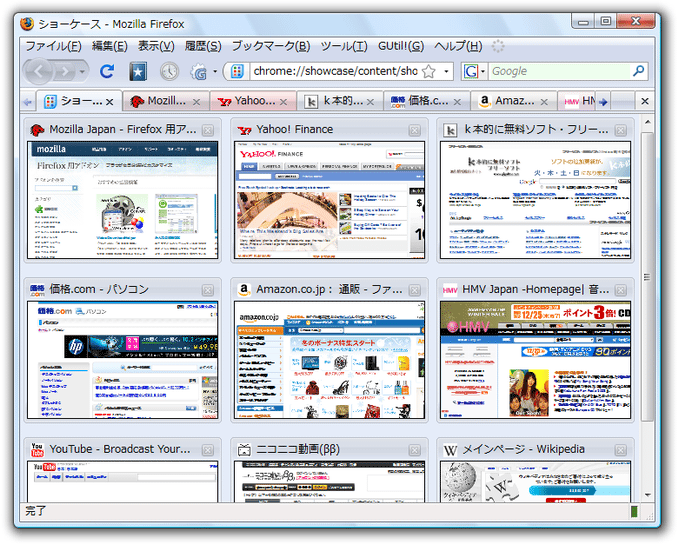Close the Mozilla Japan showcase thumbnail

coord(208,130)
